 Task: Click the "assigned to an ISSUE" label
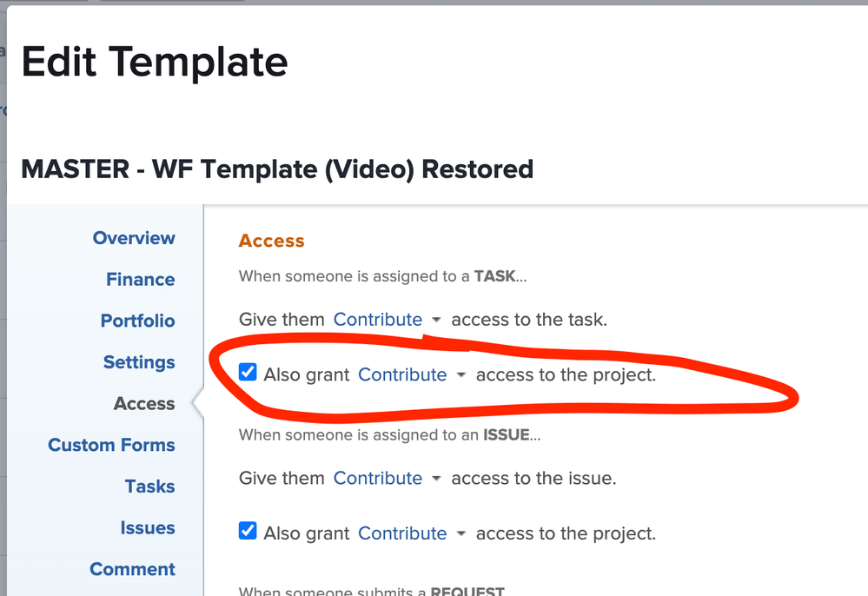pyautogui.click(x=389, y=434)
